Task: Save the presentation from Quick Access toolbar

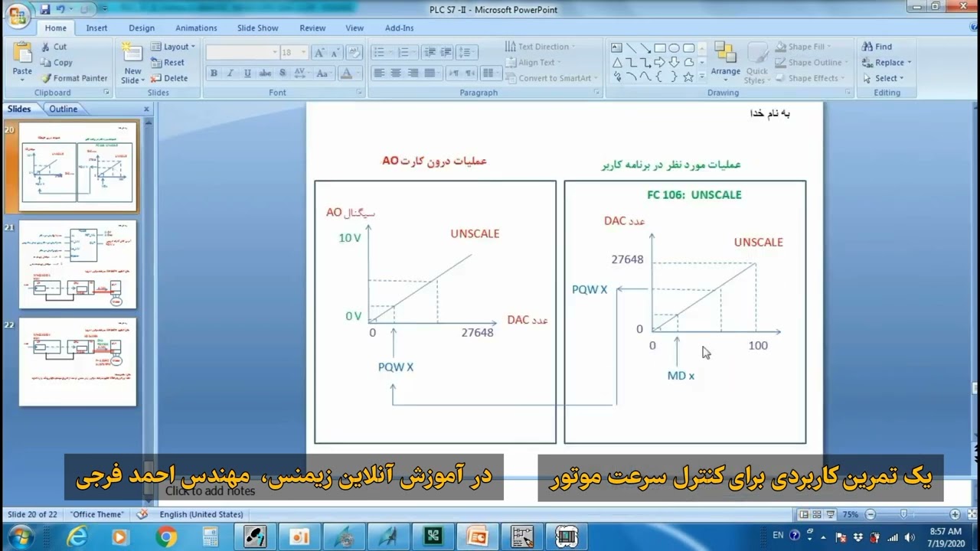Action: [x=45, y=9]
